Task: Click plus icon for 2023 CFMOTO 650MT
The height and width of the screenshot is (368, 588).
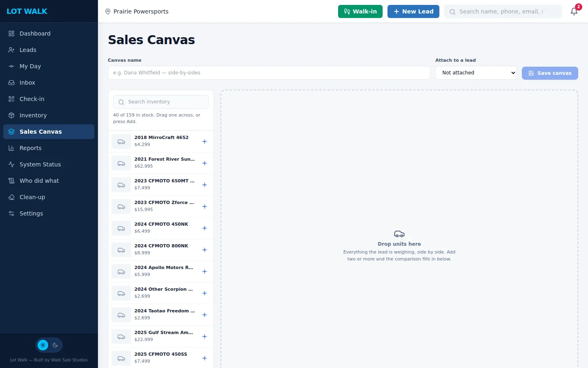Action: [205, 185]
